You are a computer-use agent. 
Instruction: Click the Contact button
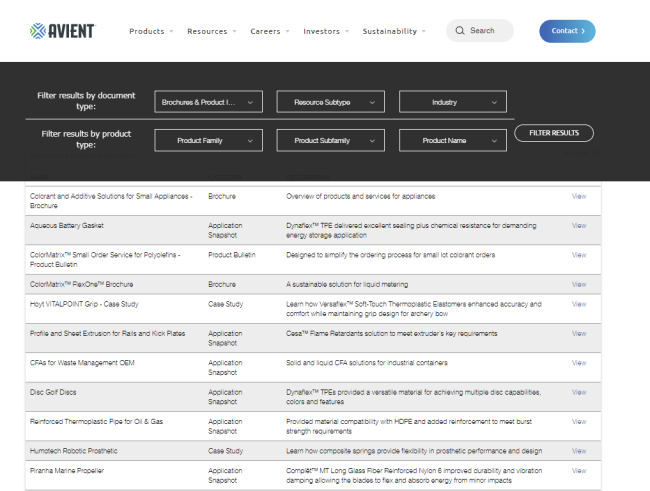[x=567, y=31]
